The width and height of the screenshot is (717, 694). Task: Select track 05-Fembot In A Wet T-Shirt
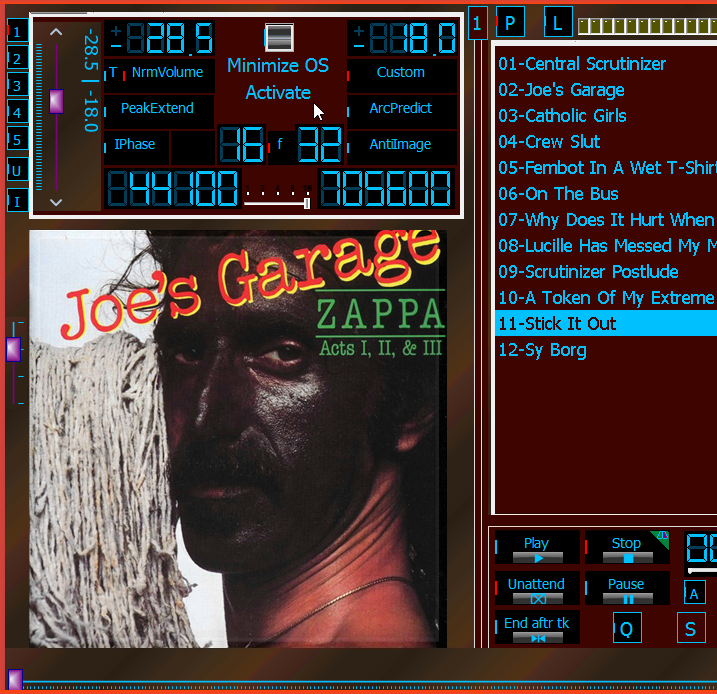tap(606, 168)
